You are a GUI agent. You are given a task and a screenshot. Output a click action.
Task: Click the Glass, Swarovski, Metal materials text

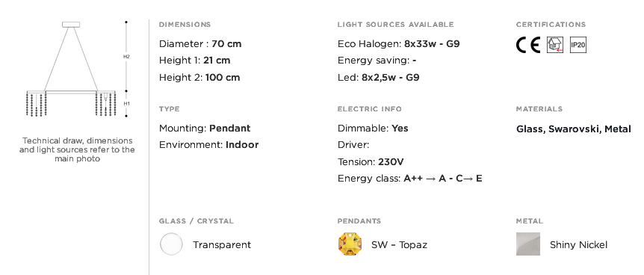coord(573,129)
